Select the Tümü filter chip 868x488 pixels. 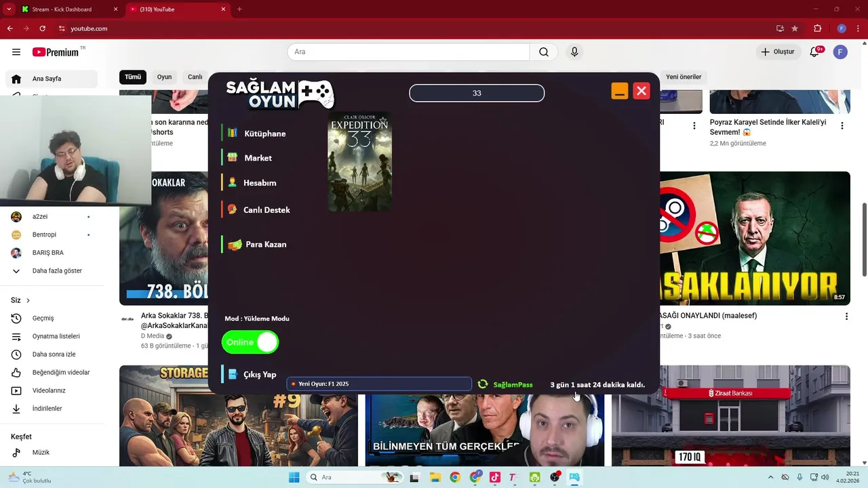coord(133,77)
